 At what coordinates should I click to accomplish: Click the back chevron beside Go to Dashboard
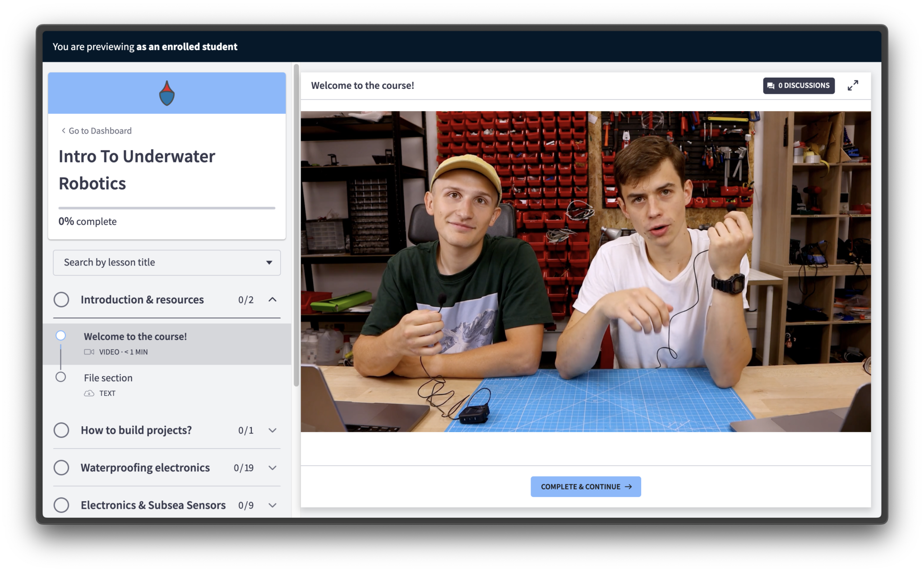click(x=63, y=130)
